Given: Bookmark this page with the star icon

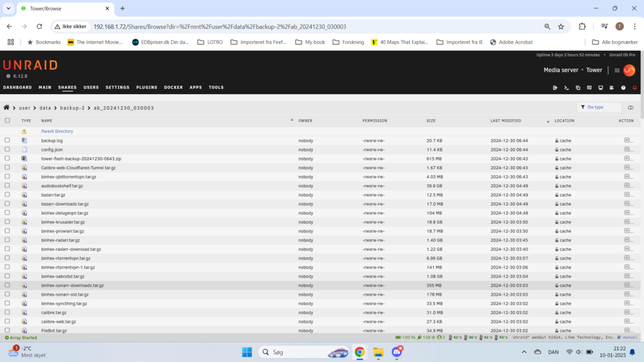Looking at the screenshot, I should (561, 26).
